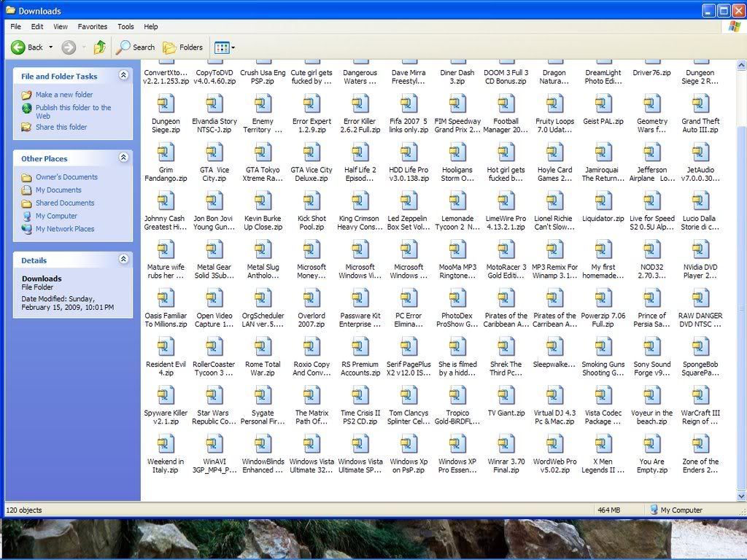
Task: Open the Tools menu
Action: [125, 27]
